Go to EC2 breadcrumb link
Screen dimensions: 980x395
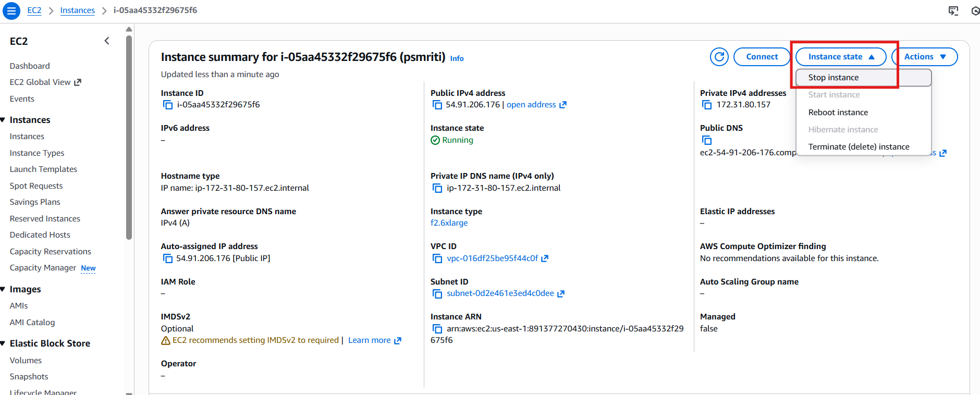pos(34,10)
